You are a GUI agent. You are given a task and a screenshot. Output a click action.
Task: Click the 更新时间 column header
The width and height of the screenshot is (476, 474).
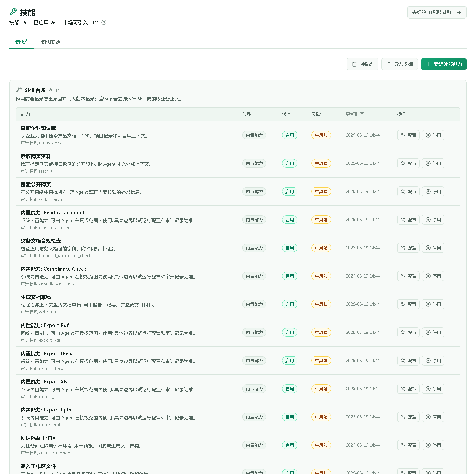coord(355,114)
